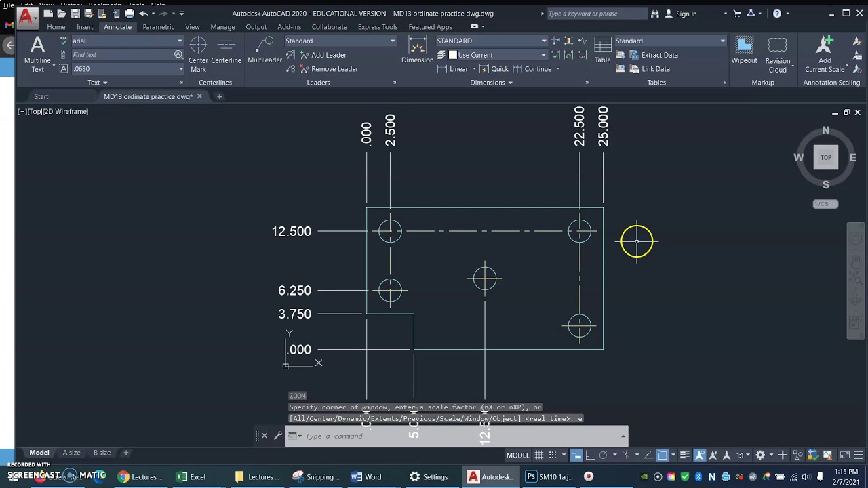Screen dimensions: 868x488
Task: Click the Find text input field
Action: [122, 55]
